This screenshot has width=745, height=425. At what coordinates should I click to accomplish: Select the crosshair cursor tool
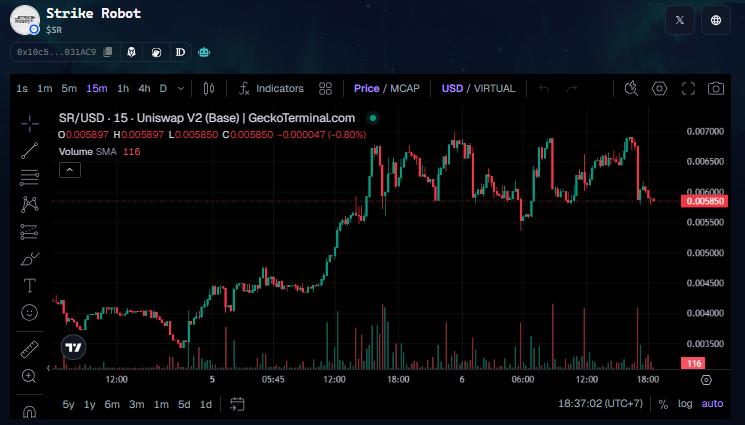(x=29, y=124)
